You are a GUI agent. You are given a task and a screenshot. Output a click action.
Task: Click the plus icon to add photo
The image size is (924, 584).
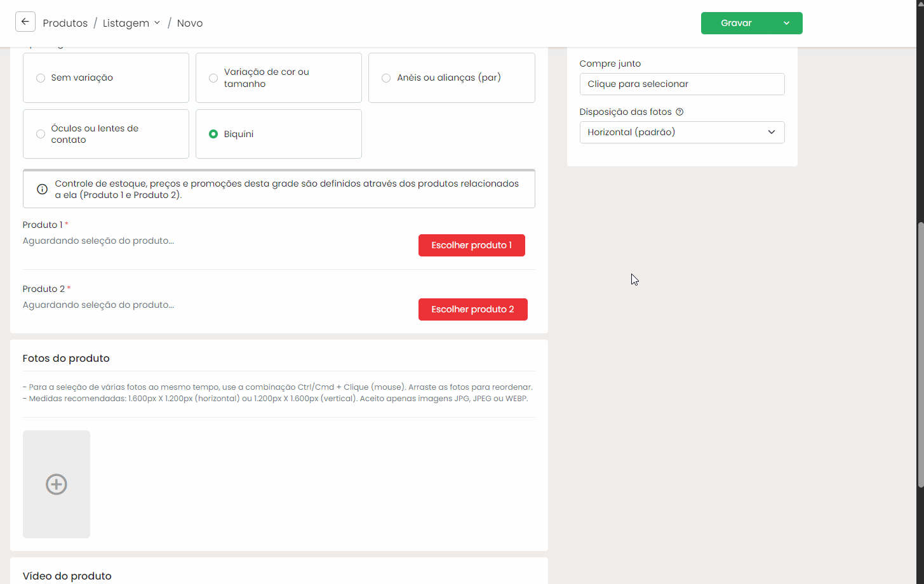point(57,484)
